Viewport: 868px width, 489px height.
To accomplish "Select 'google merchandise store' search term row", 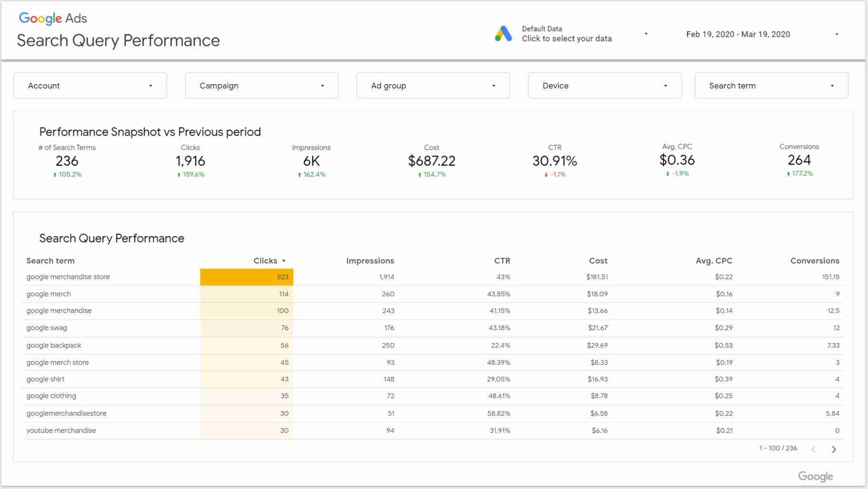I will click(68, 277).
